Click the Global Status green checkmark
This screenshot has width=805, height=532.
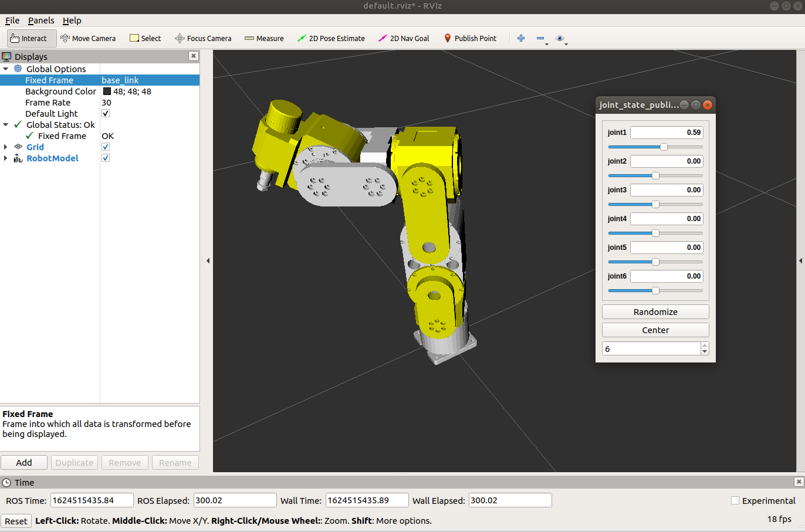point(18,124)
